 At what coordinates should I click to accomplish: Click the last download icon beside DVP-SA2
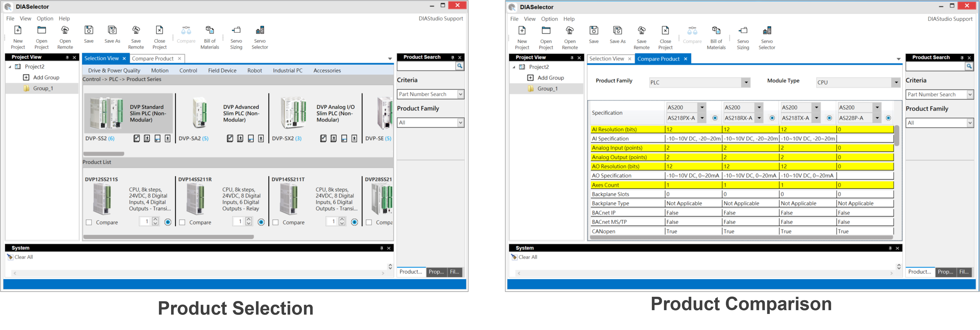(x=261, y=138)
